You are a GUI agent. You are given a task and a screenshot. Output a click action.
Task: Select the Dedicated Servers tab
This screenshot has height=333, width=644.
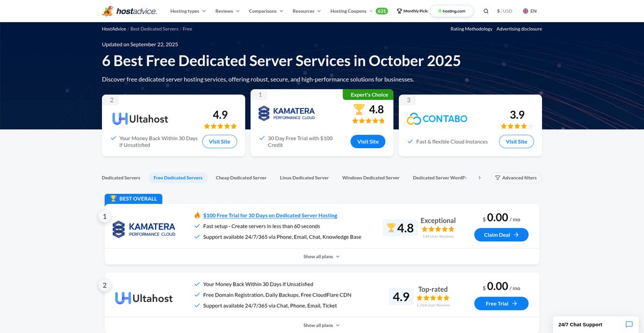[x=121, y=178]
